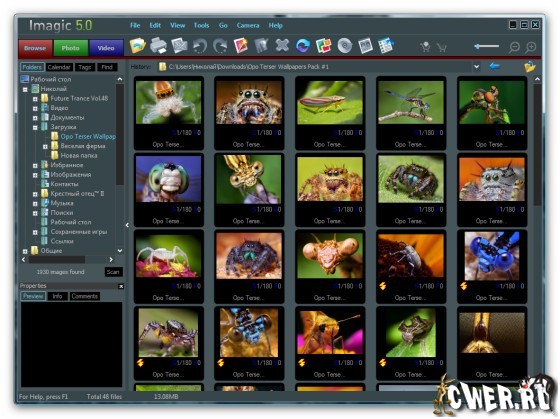Click the add-to-cart icon with person

(425, 47)
